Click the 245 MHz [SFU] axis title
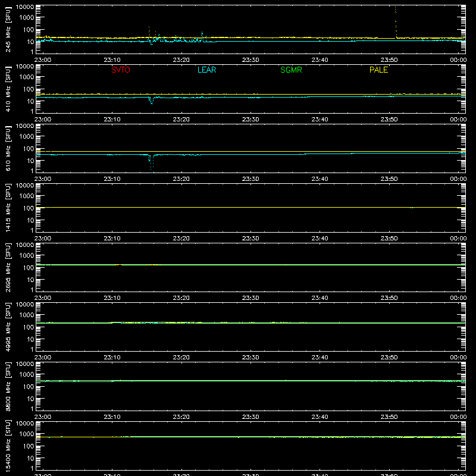Viewport: 476px width, 476px height. tap(8, 29)
